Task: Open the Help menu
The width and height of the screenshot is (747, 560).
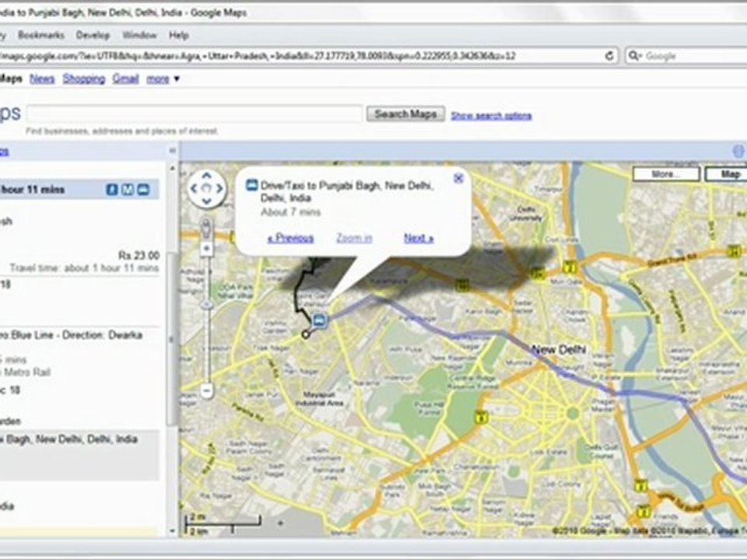Action: (x=179, y=35)
